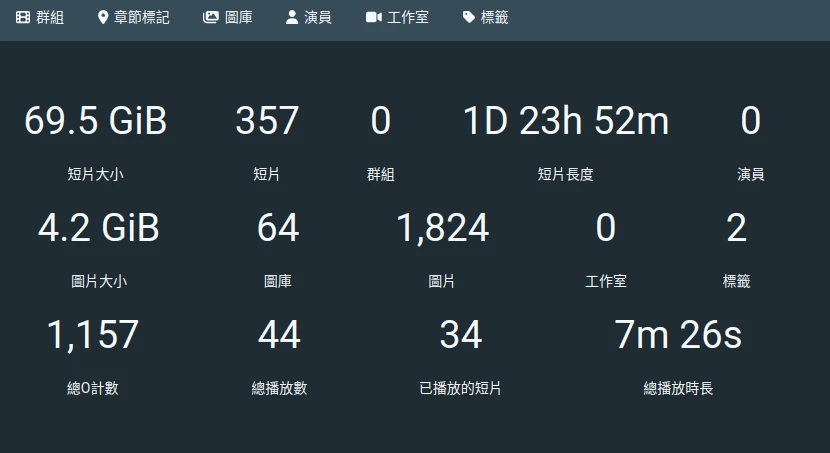Click the 1,824 圖片 statistic

443,228
